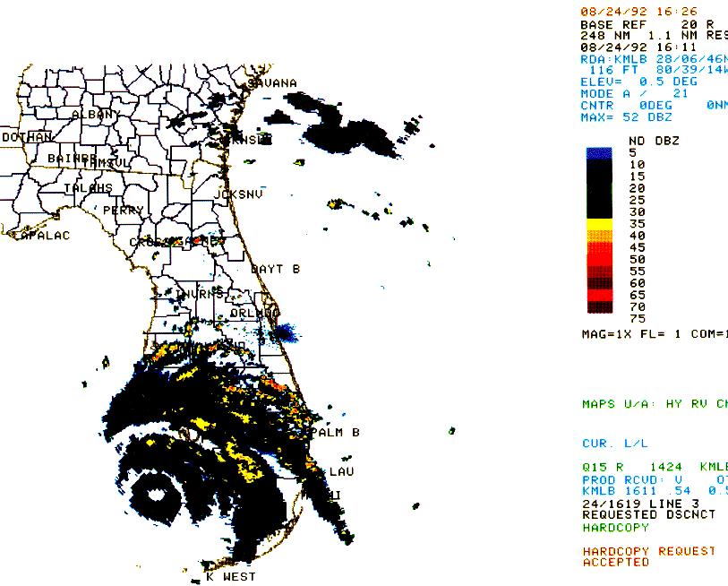Click the blue 5 DBZ legend color band

pyautogui.click(x=599, y=153)
